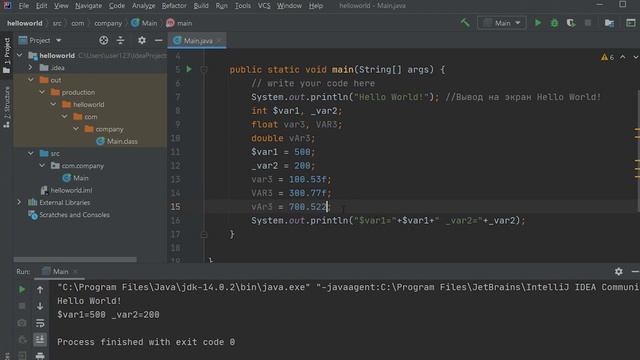Screen dimensions: 640x360
Task: Open the Project tool window side tab
Action: [7, 56]
